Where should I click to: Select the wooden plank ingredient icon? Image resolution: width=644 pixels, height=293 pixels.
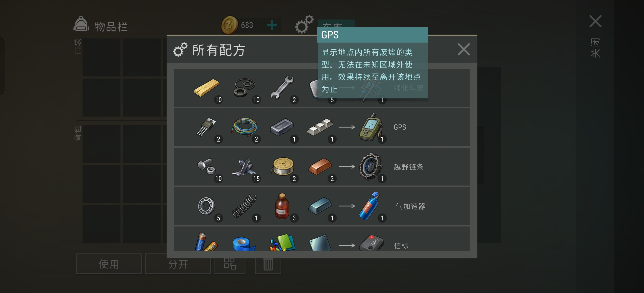pos(206,88)
